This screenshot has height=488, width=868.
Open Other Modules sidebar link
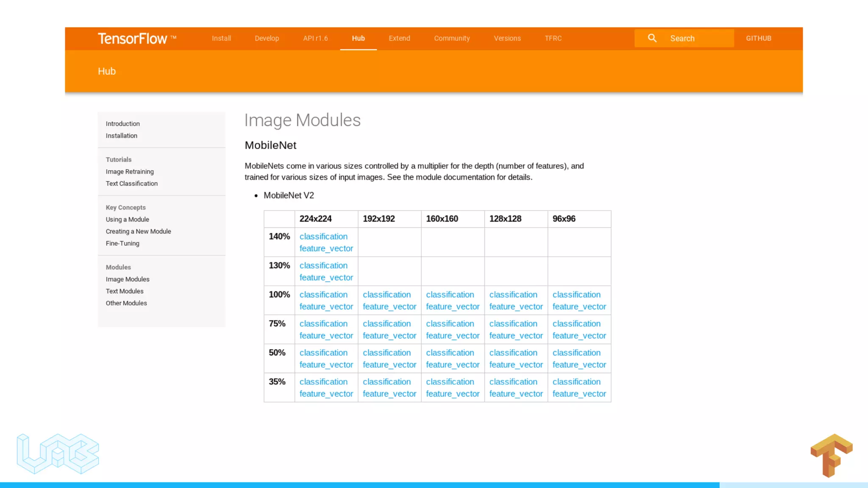(126, 303)
